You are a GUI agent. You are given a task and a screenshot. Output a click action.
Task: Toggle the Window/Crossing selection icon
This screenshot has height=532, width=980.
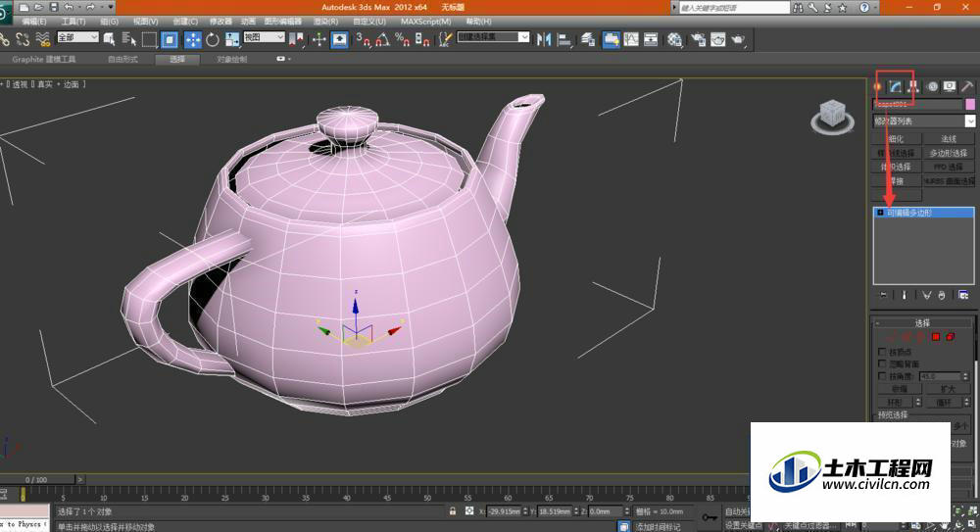click(170, 39)
